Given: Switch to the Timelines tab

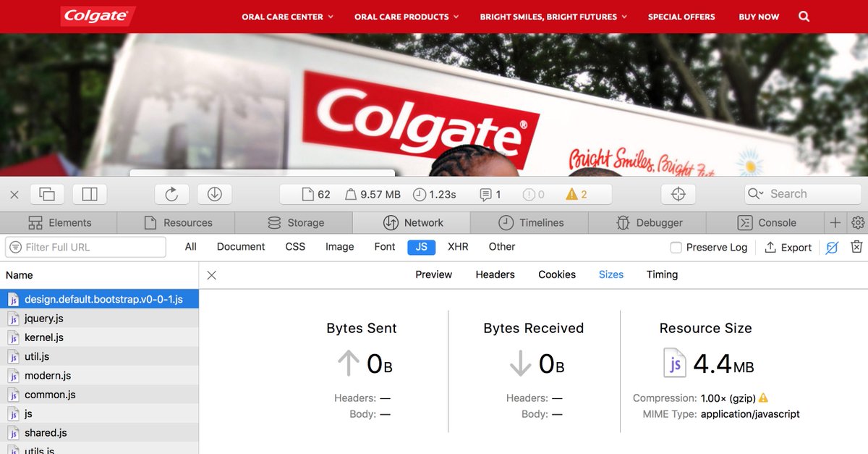Looking at the screenshot, I should (x=529, y=222).
